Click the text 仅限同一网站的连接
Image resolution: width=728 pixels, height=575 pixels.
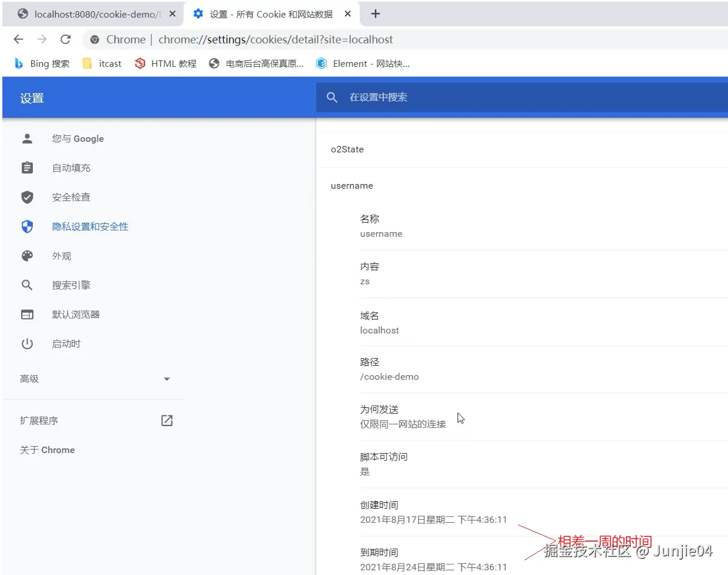[403, 424]
